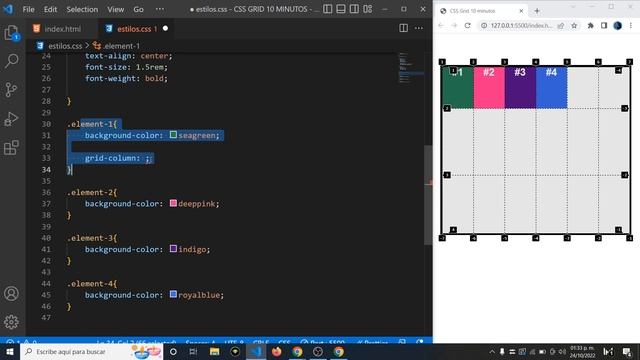The image size is (640, 360).
Task: Open a new Chrome tab
Action: pos(537,11)
